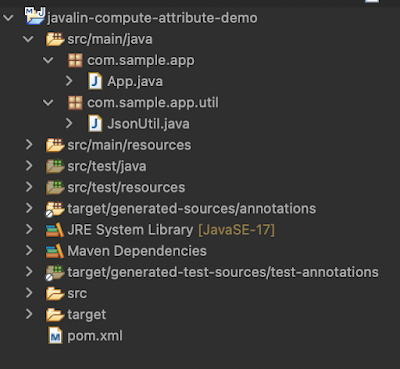Click the javalin-compute-attribute-demo project icon

pos(35,16)
